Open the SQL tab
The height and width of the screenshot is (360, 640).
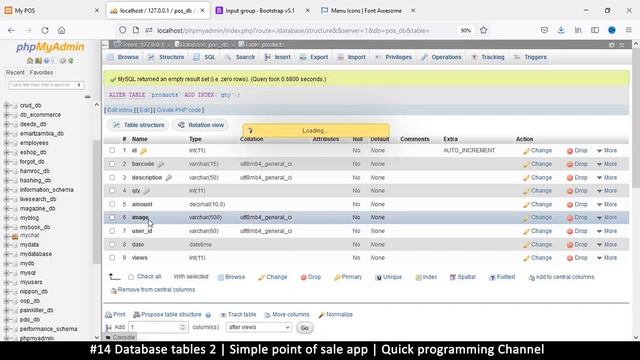[x=204, y=57]
